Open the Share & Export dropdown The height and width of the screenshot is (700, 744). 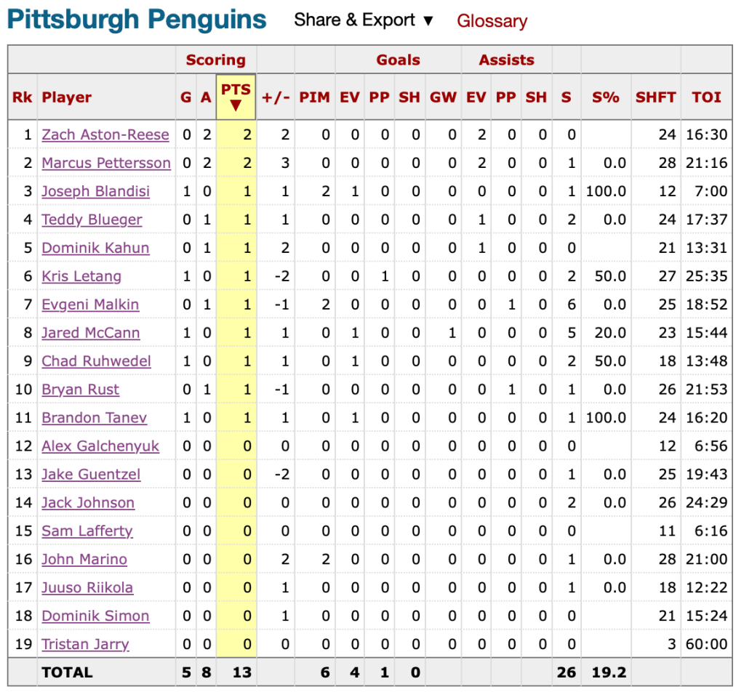point(364,20)
